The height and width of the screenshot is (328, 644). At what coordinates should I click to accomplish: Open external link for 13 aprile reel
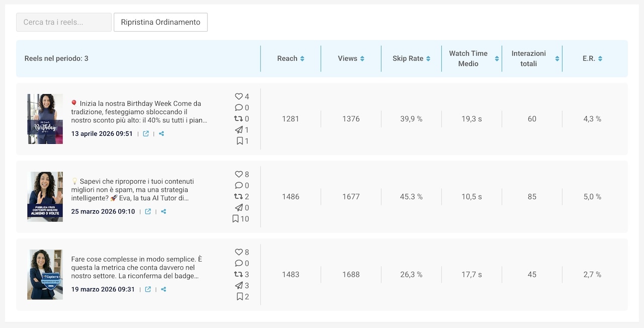pos(146,134)
